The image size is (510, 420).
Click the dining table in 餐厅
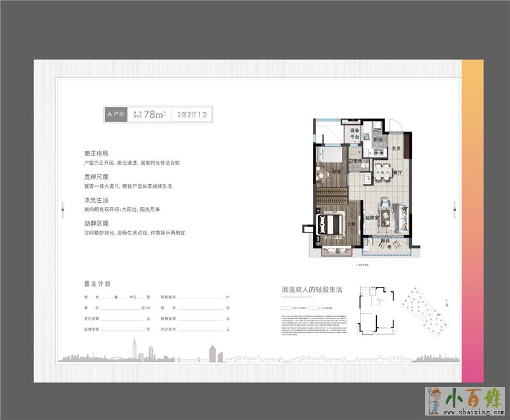[x=383, y=171]
